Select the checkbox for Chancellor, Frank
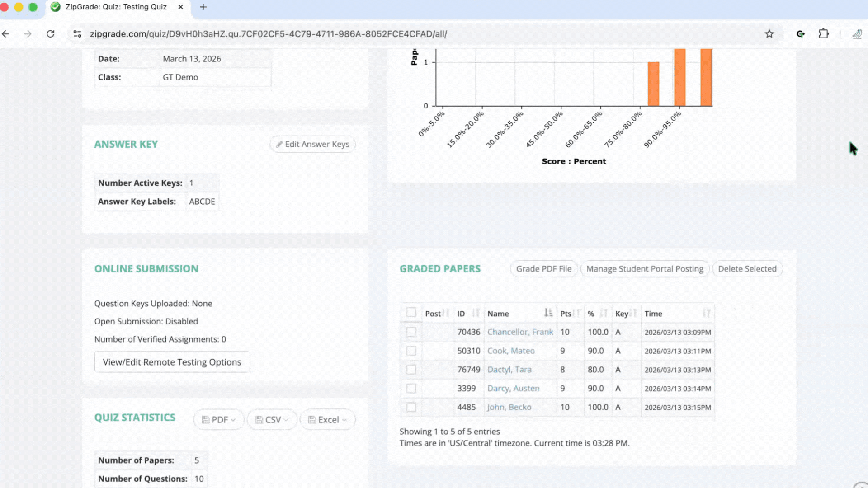The image size is (868, 488). [x=411, y=332]
